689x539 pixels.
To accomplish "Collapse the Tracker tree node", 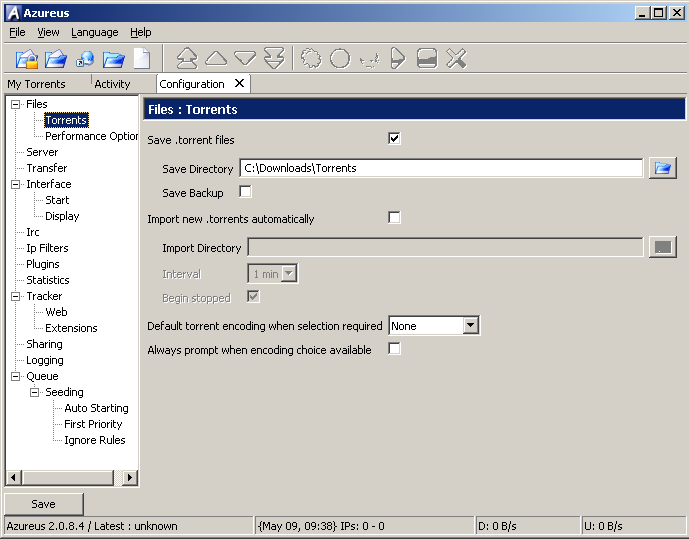I will pos(16,296).
